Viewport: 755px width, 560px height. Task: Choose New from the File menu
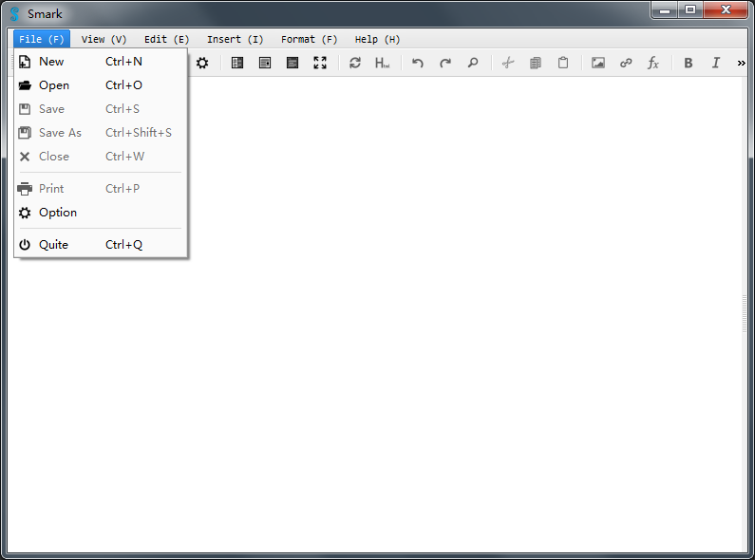(100, 62)
